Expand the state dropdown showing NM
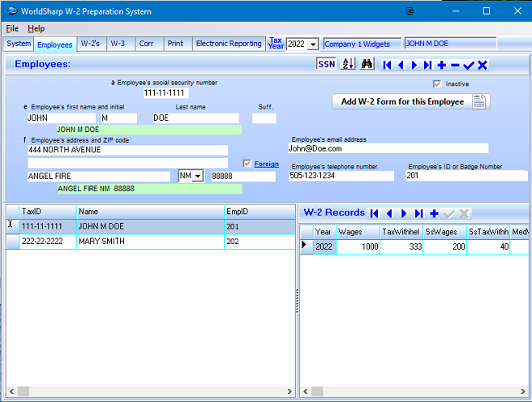532x402 pixels. [x=197, y=177]
